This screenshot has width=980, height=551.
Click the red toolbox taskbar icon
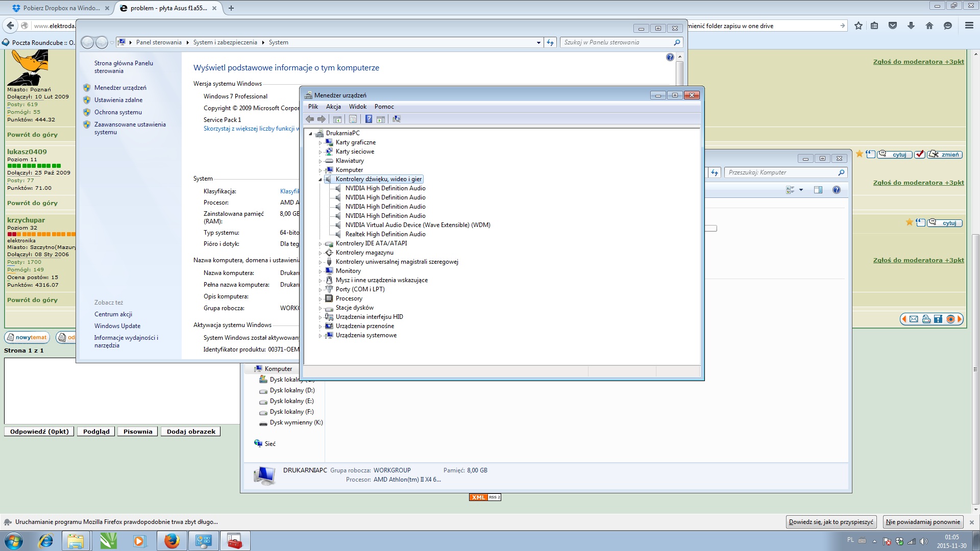click(235, 541)
